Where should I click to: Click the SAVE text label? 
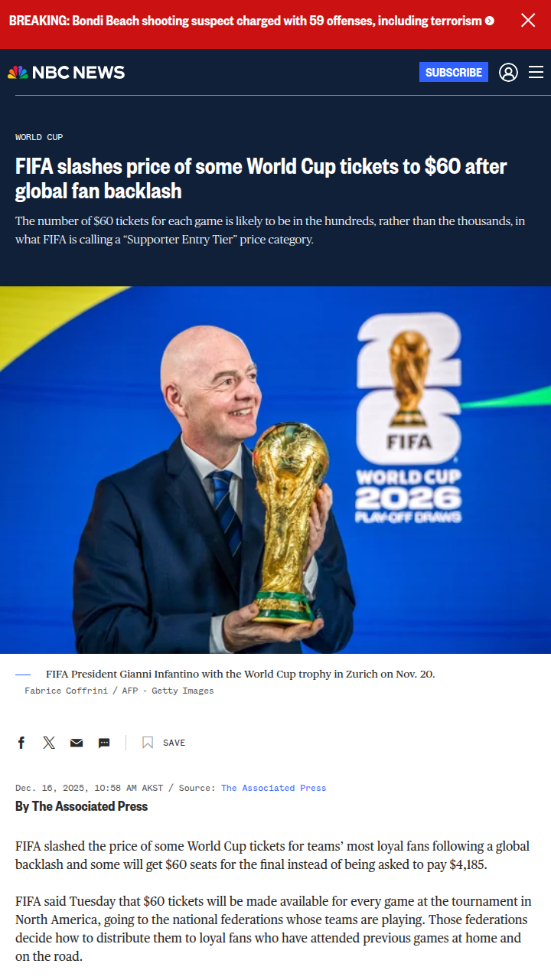[x=174, y=743]
